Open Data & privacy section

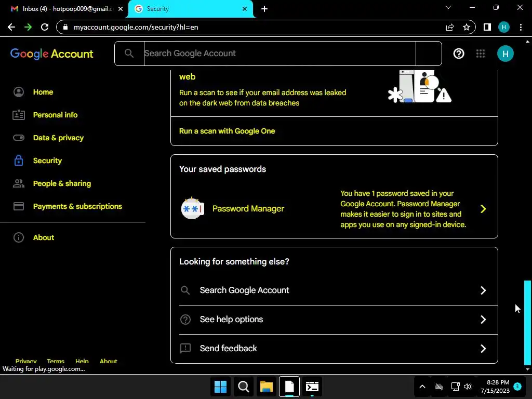pos(58,138)
